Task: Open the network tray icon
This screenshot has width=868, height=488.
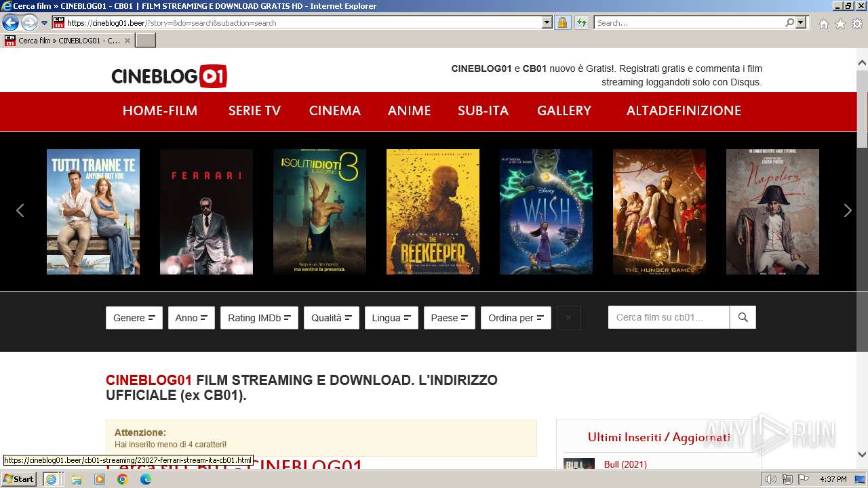Action: tap(787, 479)
